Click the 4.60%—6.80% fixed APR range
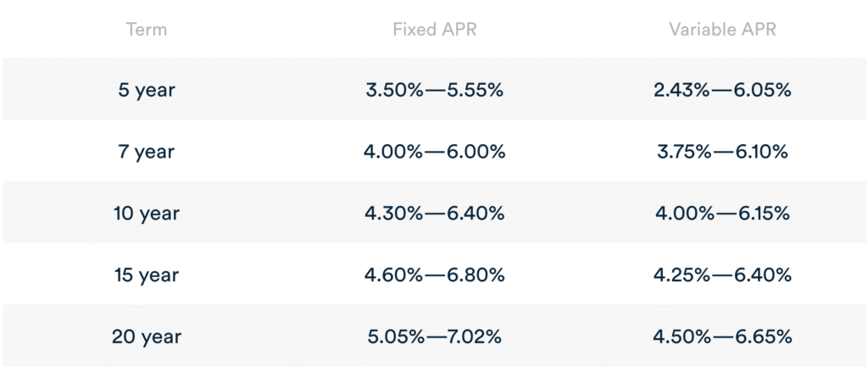Viewport: 868px width, 367px height. pos(435,275)
